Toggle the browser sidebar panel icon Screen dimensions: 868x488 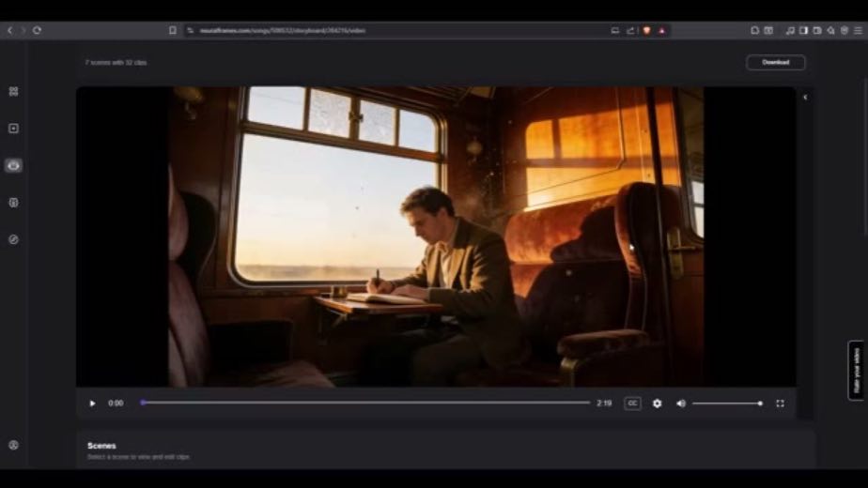point(803,30)
